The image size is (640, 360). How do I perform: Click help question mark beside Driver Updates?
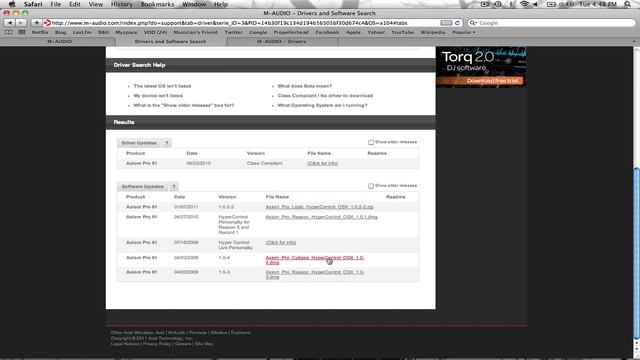pos(167,143)
